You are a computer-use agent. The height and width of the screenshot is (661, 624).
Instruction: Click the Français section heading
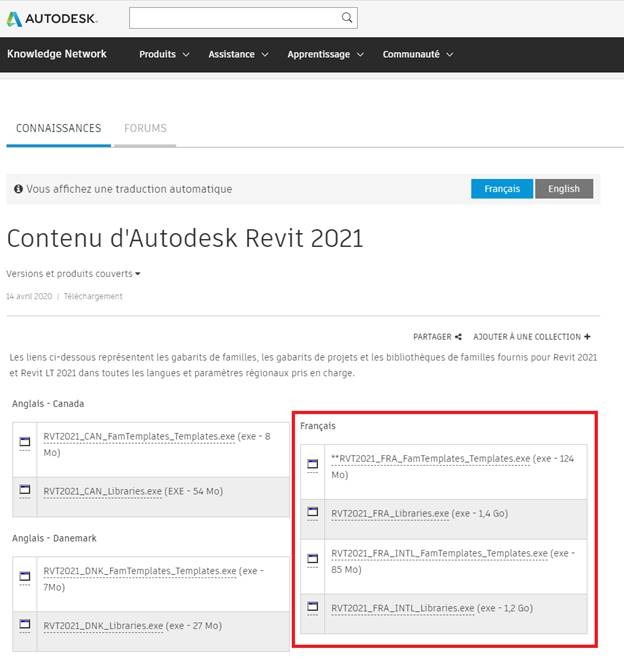click(x=318, y=426)
